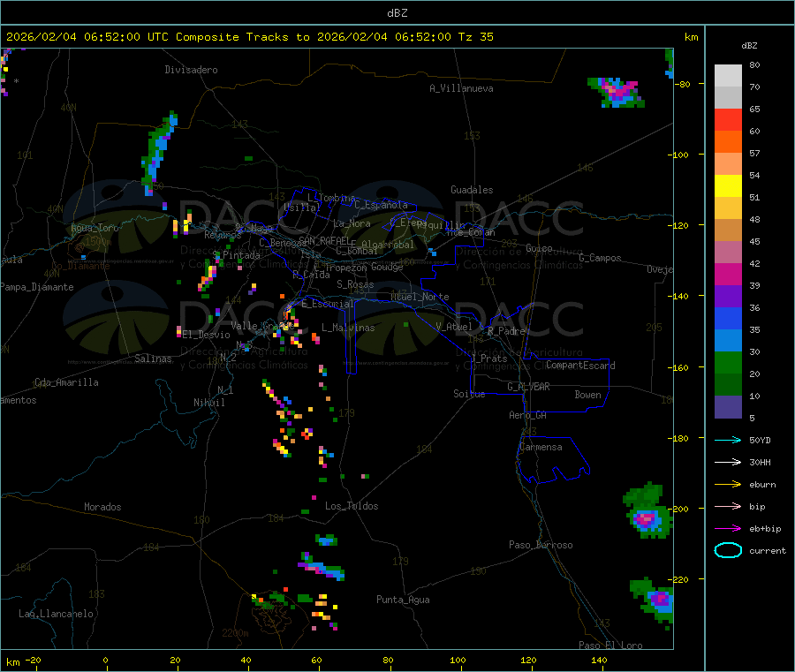Click the Punta_Agua place label
Image resolution: width=795 pixels, height=672 pixels.
[x=403, y=600]
